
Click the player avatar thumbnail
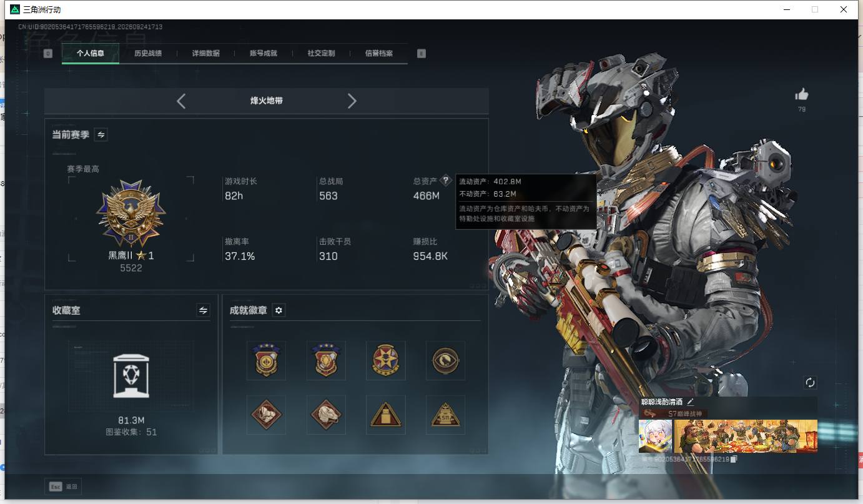pyautogui.click(x=655, y=436)
